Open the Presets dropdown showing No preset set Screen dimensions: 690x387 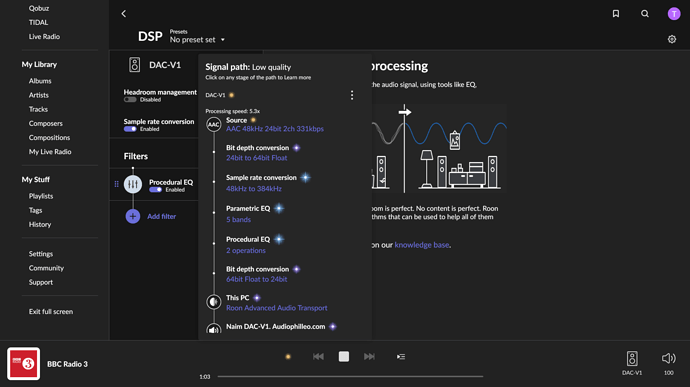point(197,40)
